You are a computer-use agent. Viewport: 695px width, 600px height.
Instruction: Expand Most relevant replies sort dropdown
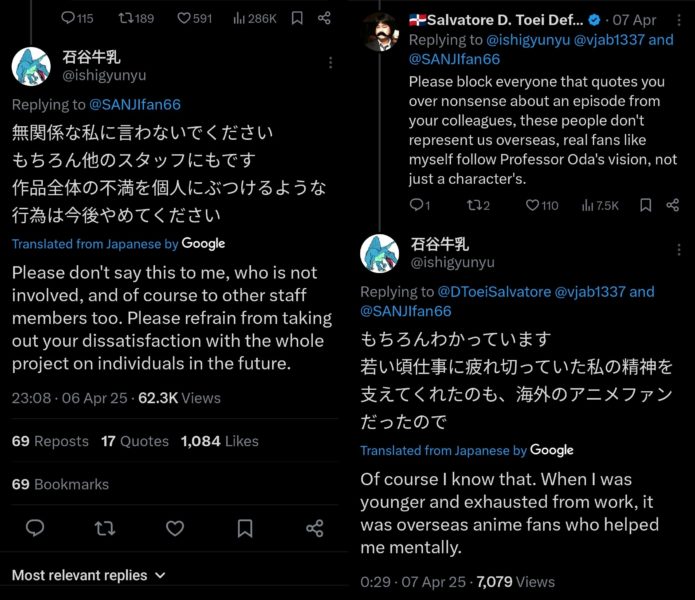pyautogui.click(x=89, y=575)
